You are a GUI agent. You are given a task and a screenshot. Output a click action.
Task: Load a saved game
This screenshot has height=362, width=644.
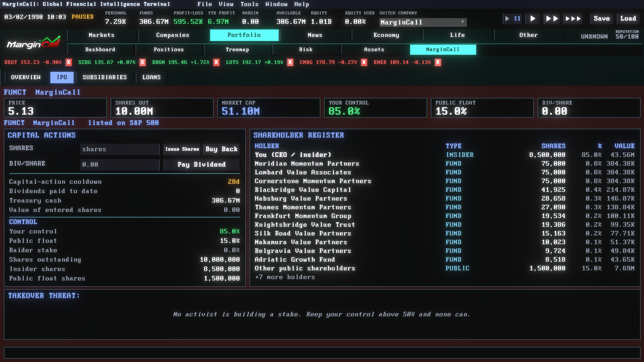click(628, 18)
